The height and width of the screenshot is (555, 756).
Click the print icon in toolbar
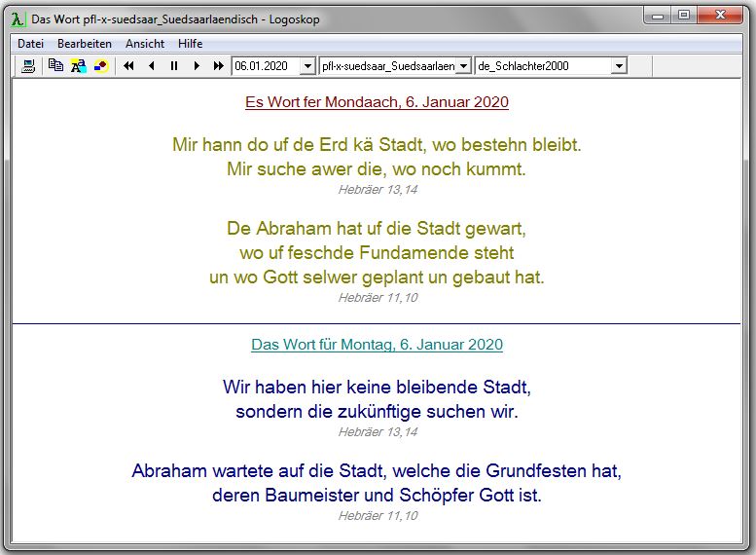click(x=28, y=65)
